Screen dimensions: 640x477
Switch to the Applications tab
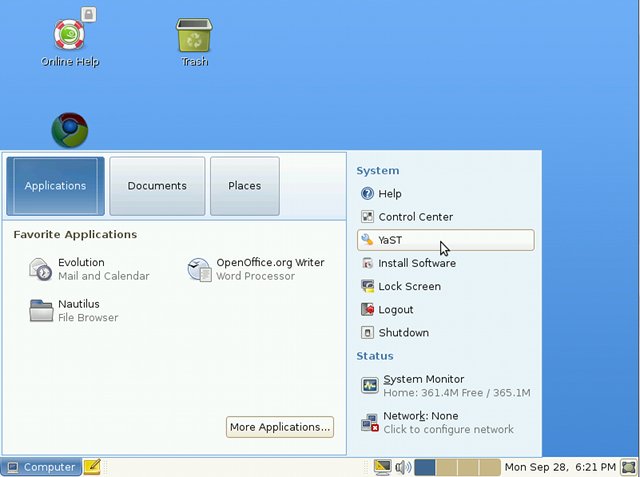[x=56, y=186]
